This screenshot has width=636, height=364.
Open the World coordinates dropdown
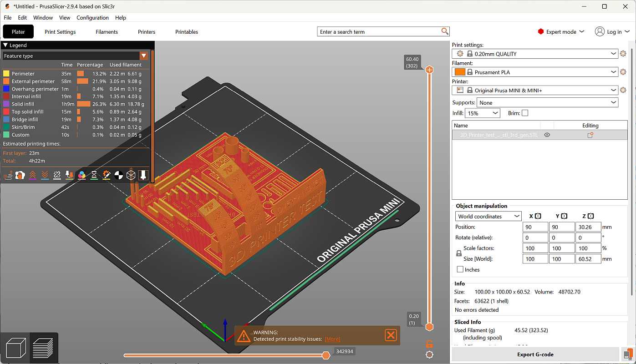tap(488, 216)
